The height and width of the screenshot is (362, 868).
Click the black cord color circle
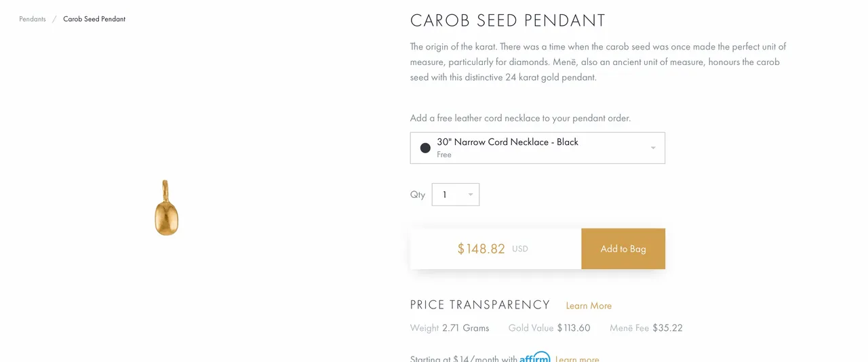coord(425,148)
